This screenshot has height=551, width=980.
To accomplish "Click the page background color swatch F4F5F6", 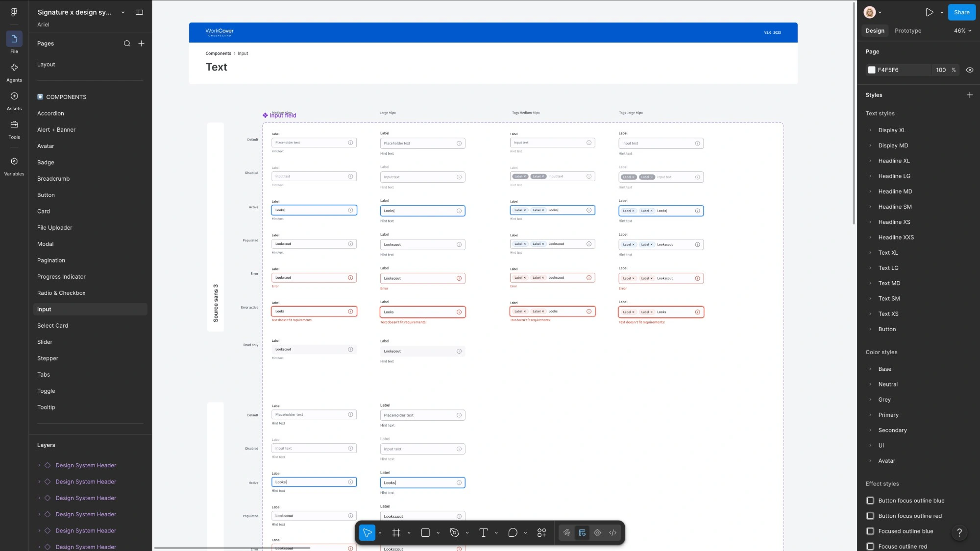I will (871, 70).
